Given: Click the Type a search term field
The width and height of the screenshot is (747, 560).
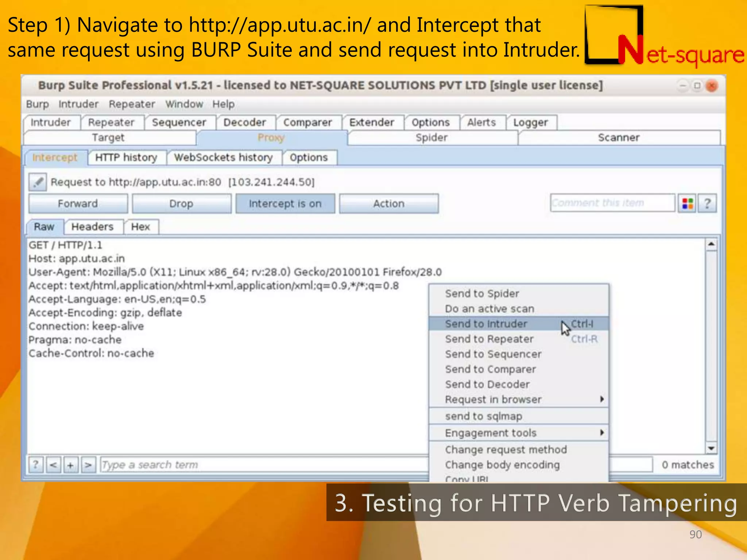Looking at the screenshot, I should (264, 465).
